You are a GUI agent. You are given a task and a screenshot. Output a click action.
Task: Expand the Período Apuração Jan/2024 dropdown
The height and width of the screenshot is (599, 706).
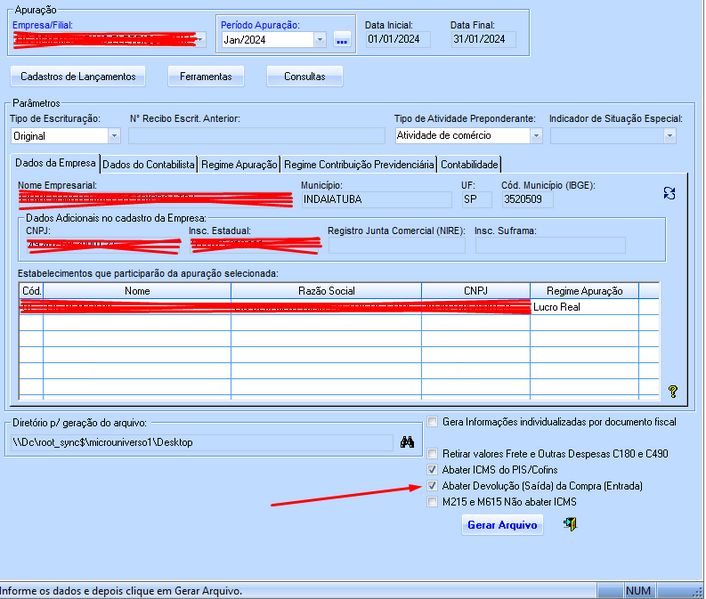[320, 40]
